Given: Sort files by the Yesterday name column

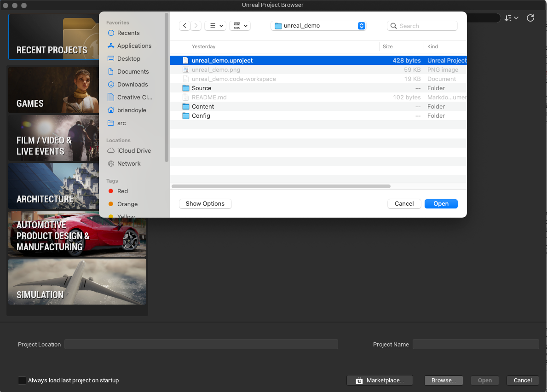Looking at the screenshot, I should [x=204, y=46].
